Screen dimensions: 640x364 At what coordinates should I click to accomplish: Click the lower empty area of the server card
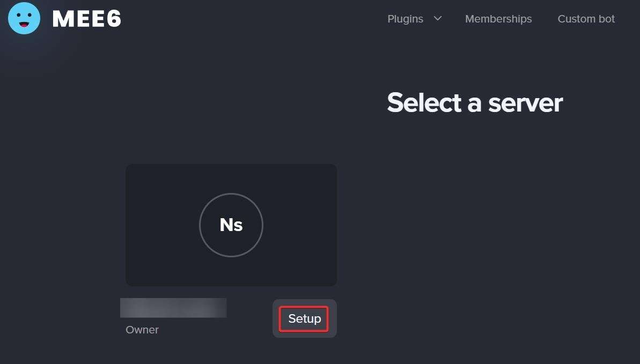(x=231, y=272)
